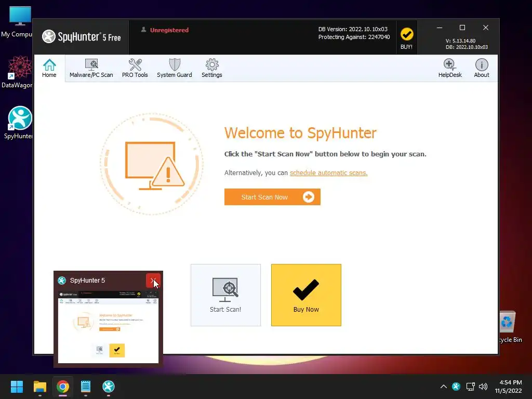The height and width of the screenshot is (399, 532).
Task: Open PRO Tools tab
Action: (135, 68)
